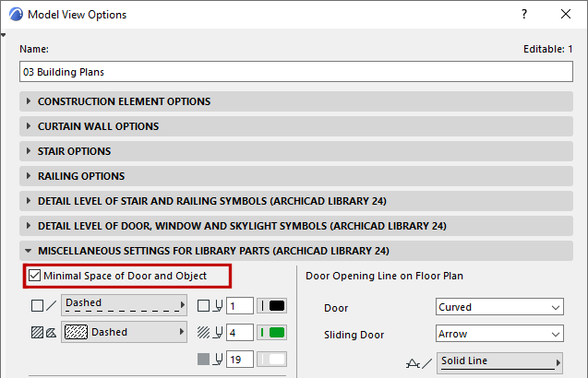588x378 pixels.
Task: Click background pen gray square icon
Action: click(x=203, y=360)
